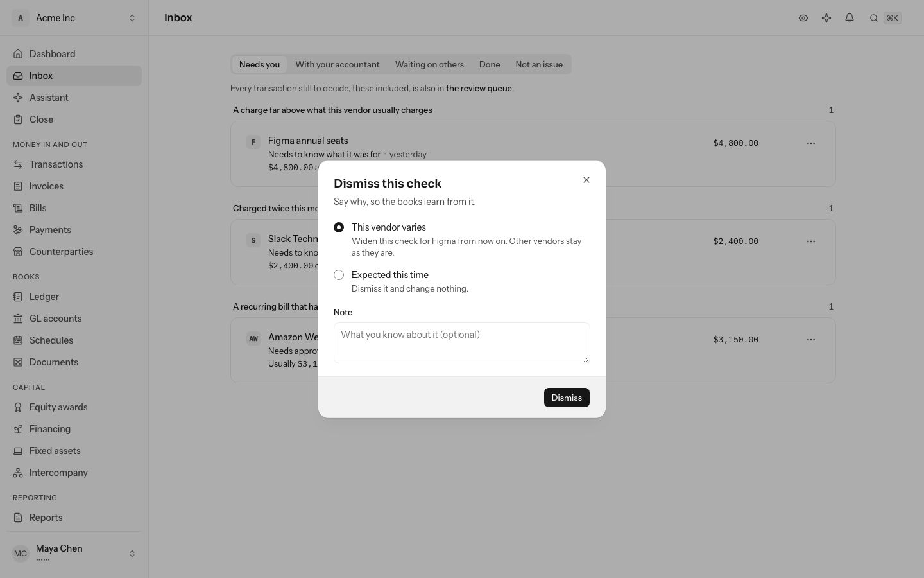Click the F avatar for Figma

(253, 142)
